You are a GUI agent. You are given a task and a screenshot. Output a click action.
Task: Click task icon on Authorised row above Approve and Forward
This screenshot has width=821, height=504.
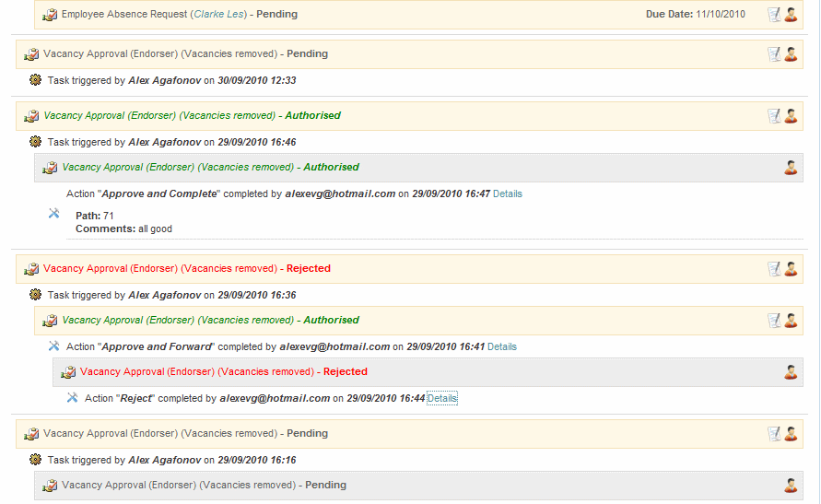pyautogui.click(x=50, y=321)
